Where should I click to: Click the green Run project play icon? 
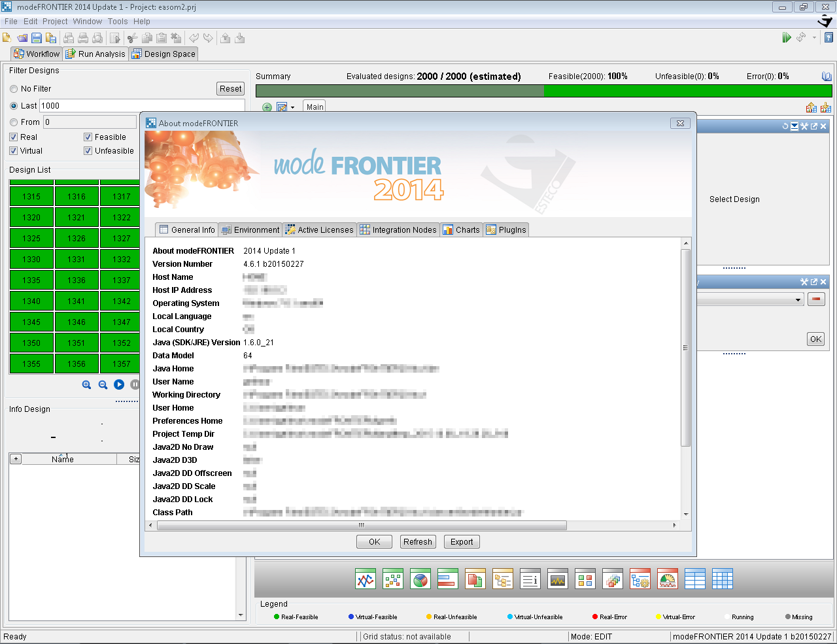point(787,38)
